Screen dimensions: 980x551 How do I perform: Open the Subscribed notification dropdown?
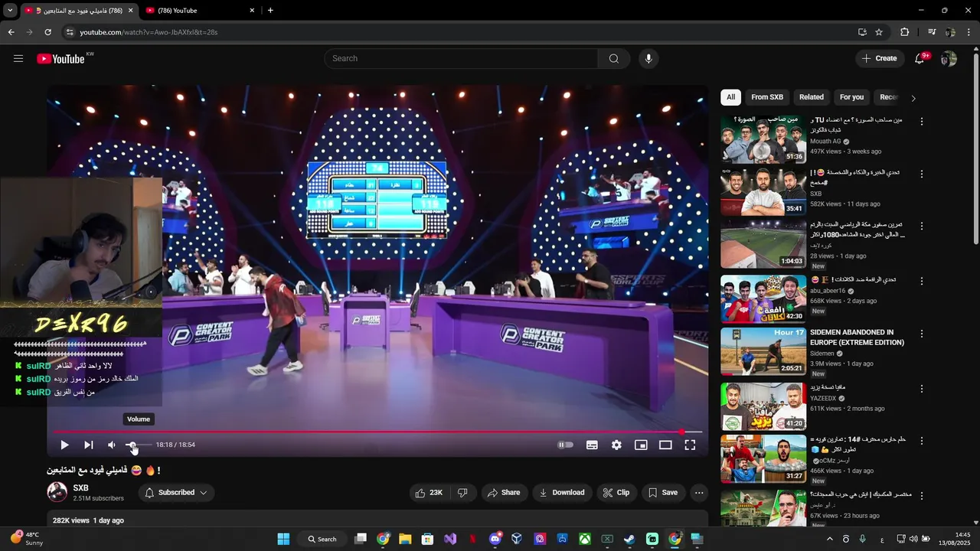click(176, 493)
